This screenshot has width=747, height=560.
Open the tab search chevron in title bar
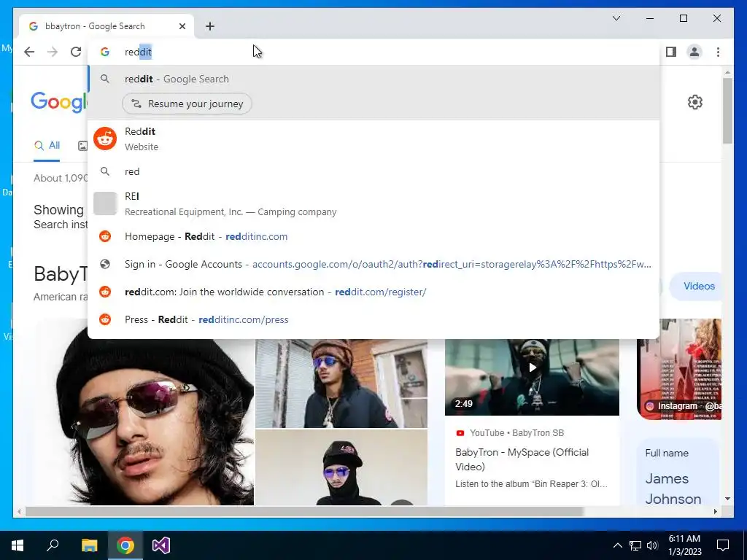click(x=616, y=18)
